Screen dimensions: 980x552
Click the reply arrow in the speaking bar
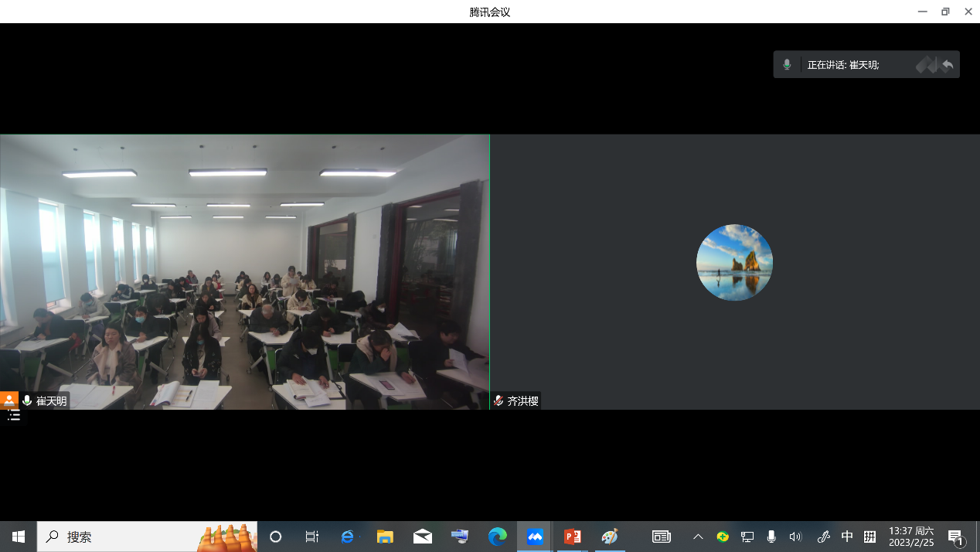click(x=948, y=65)
